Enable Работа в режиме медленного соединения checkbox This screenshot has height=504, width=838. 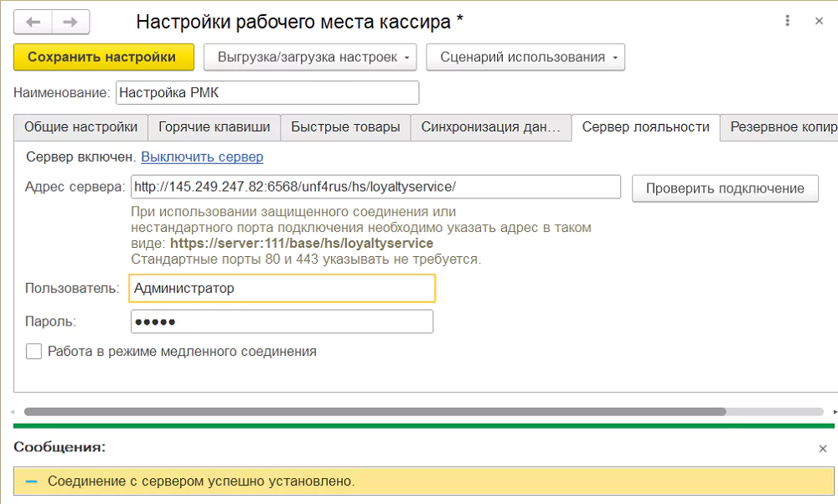tap(34, 352)
